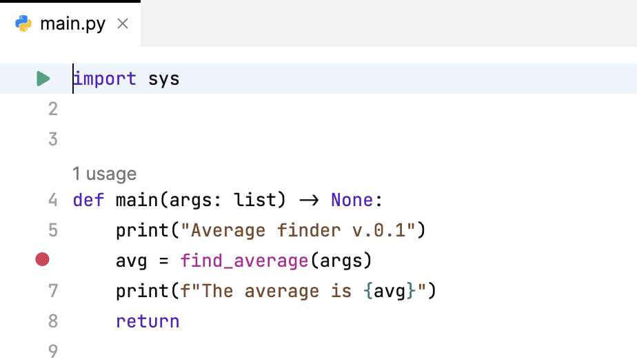Select the main.py tab
The width and height of the screenshot is (637, 364).
pos(72,24)
